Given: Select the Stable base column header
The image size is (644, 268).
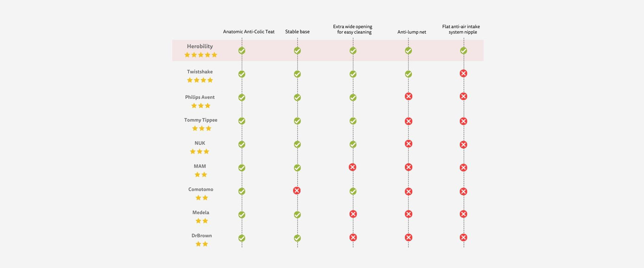Looking at the screenshot, I should [x=297, y=32].
